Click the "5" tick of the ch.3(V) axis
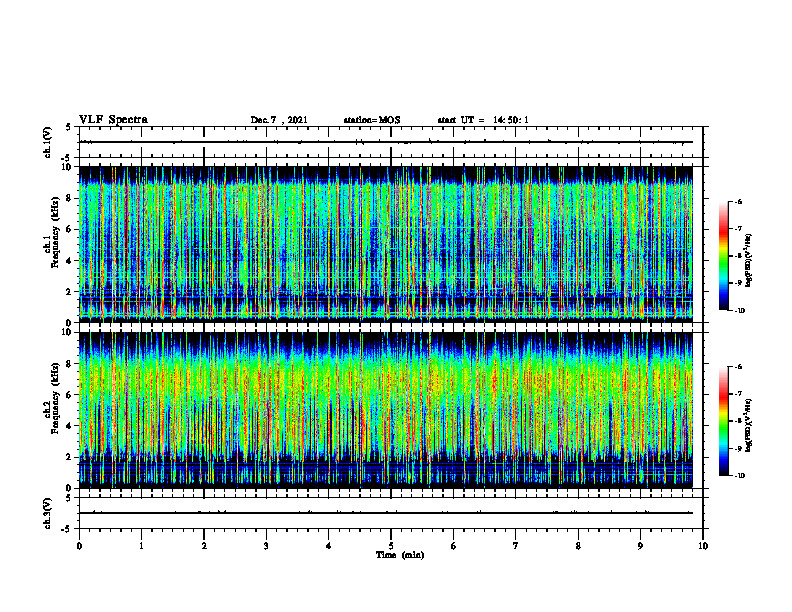 [69, 498]
